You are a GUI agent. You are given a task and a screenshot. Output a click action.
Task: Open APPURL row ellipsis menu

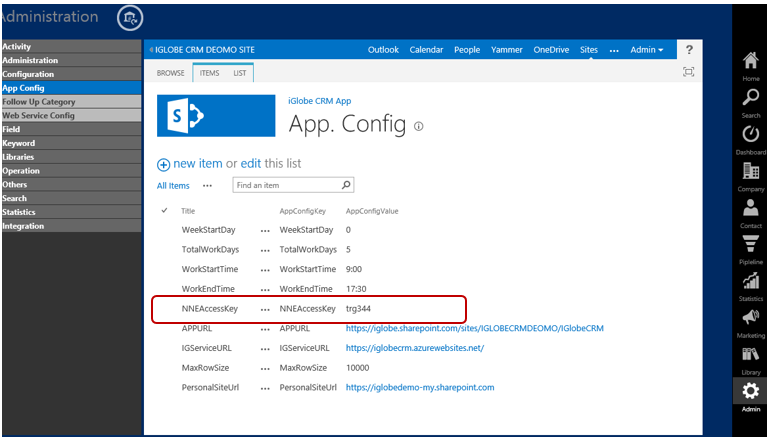(265, 329)
